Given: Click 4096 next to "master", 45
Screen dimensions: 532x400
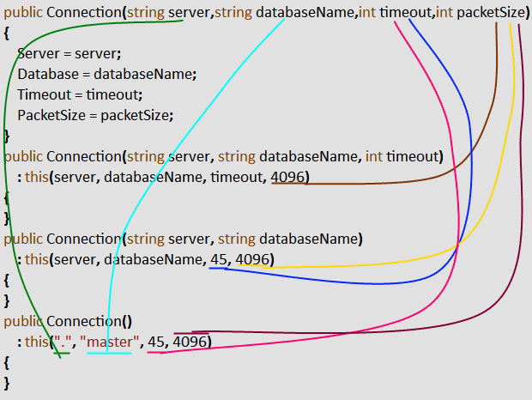Looking at the screenshot, I should click(190, 342).
